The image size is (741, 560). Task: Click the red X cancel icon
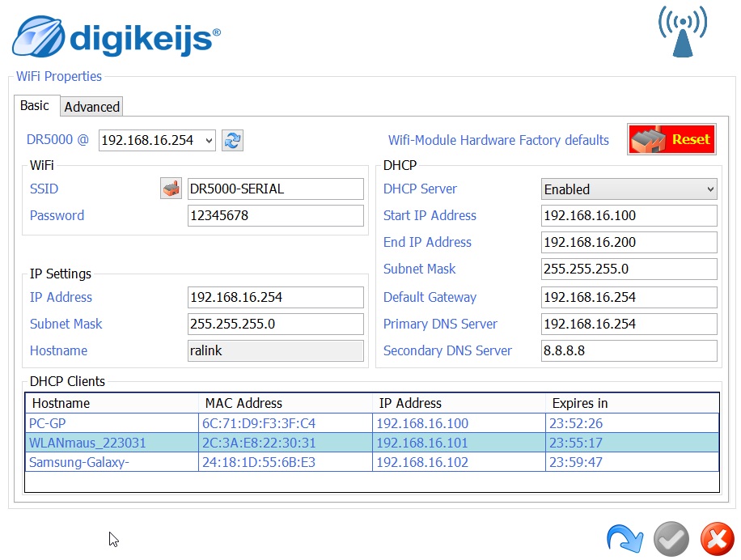(x=717, y=539)
